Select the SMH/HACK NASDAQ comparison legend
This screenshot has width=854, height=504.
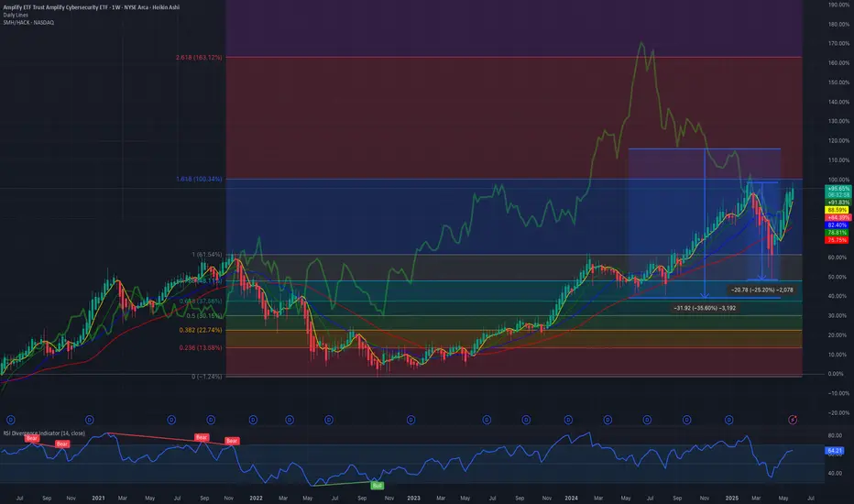(x=28, y=22)
